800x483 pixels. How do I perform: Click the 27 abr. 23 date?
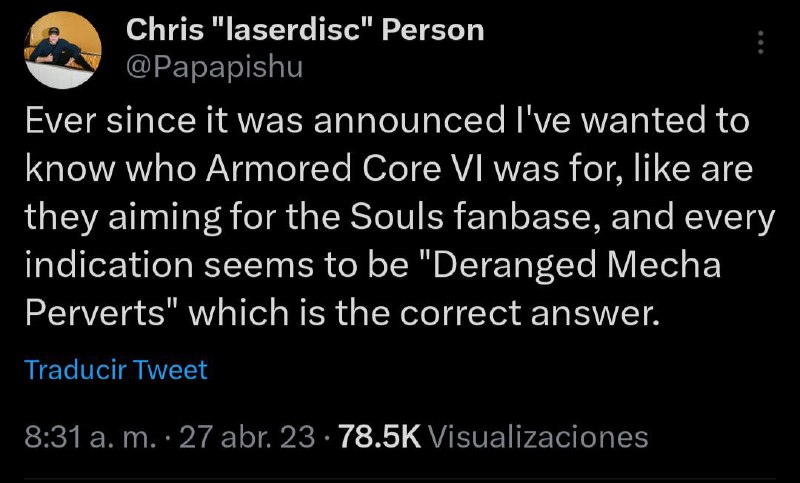(247, 438)
